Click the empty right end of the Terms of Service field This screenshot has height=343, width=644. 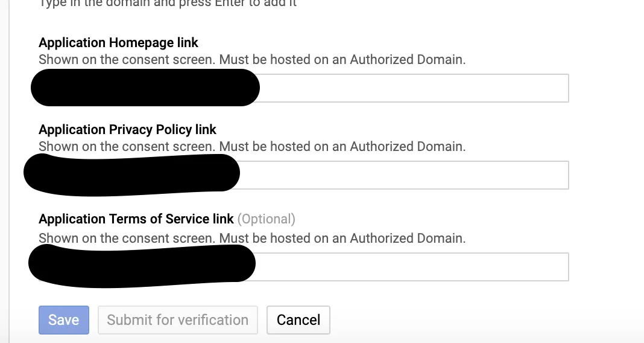(412, 267)
